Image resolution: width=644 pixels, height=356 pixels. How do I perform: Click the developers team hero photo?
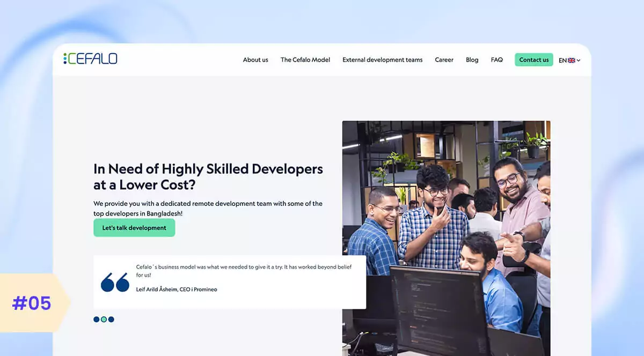coord(447,238)
